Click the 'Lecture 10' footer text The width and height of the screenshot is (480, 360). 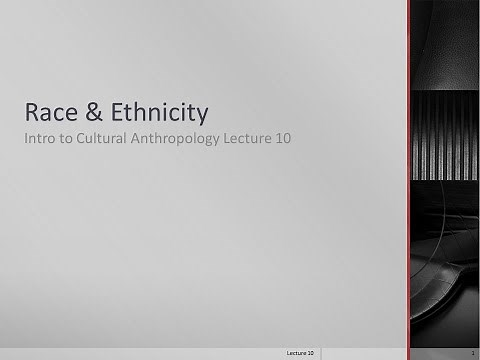coord(300,353)
